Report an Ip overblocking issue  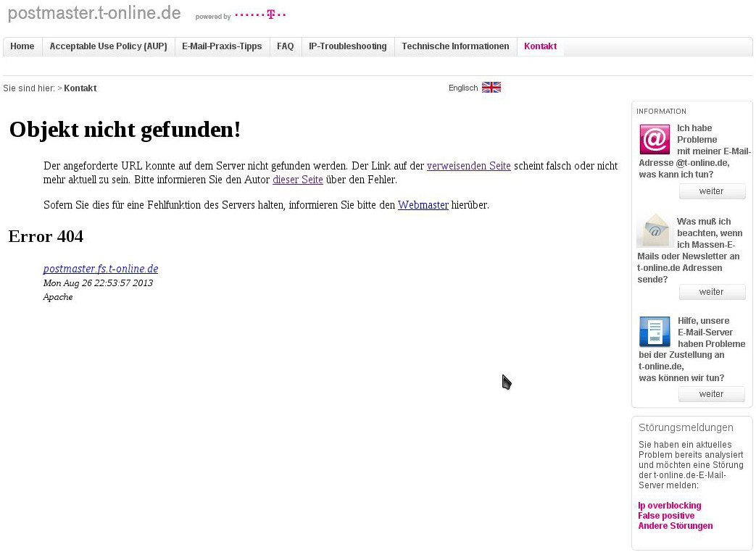pos(669,506)
